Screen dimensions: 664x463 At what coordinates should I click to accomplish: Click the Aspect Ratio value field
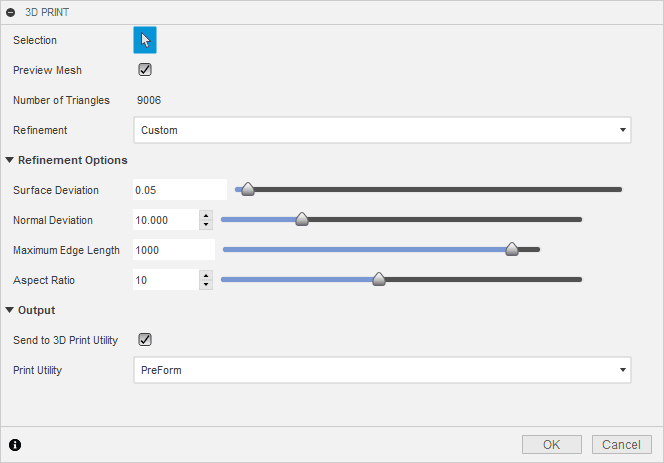pyautogui.click(x=165, y=280)
